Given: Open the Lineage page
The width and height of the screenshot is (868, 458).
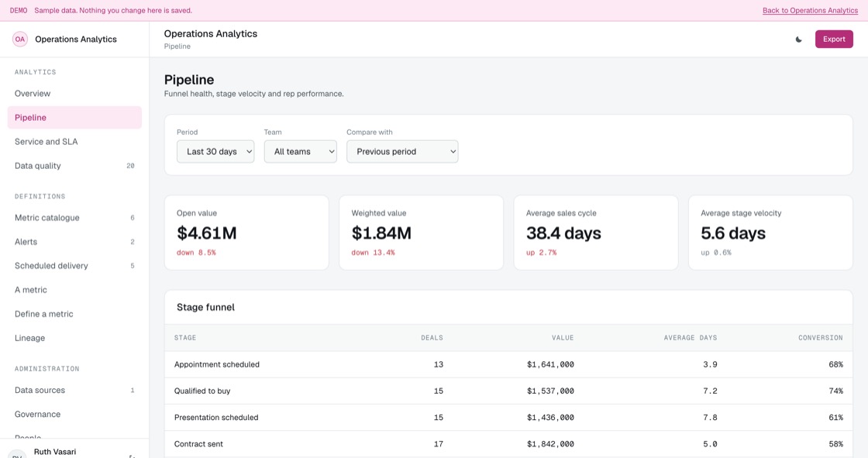Looking at the screenshot, I should click(x=74, y=338).
